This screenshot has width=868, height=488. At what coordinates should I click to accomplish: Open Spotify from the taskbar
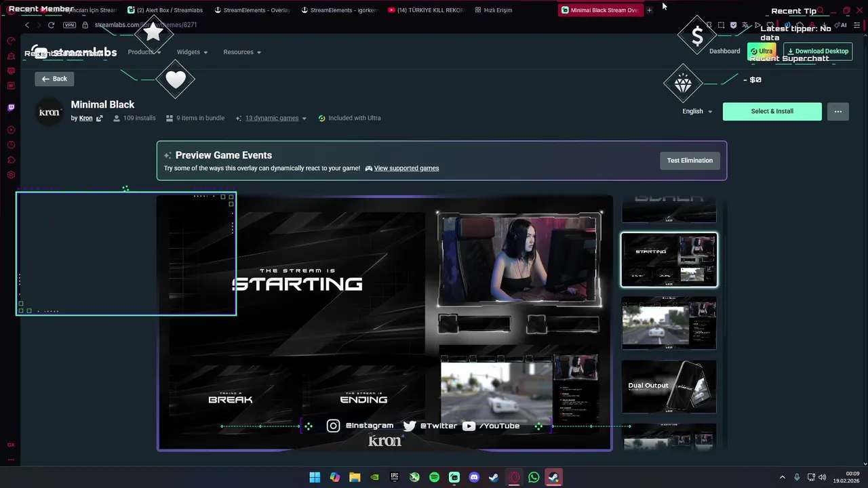pos(434,477)
